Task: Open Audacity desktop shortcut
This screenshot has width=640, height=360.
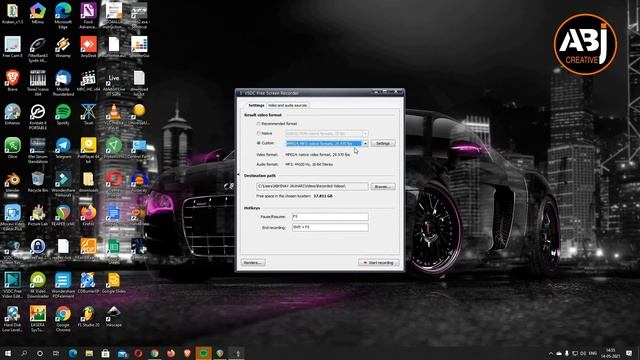Action: point(139,182)
